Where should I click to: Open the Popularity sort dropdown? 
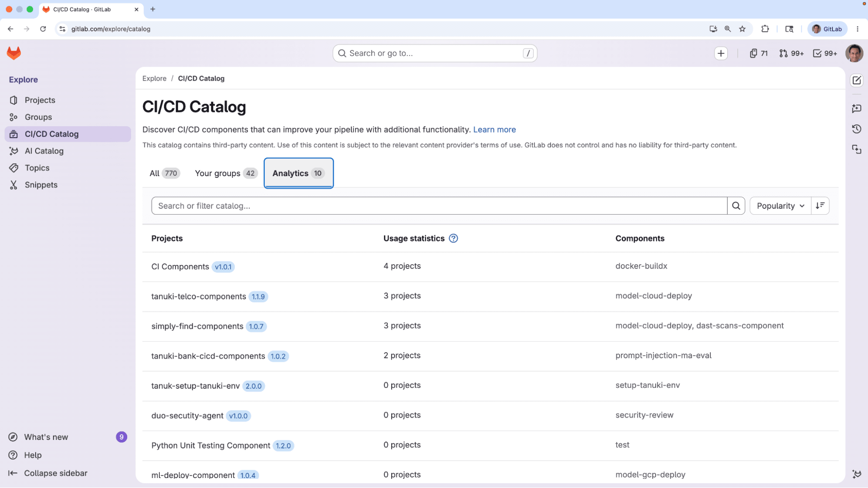click(x=780, y=206)
